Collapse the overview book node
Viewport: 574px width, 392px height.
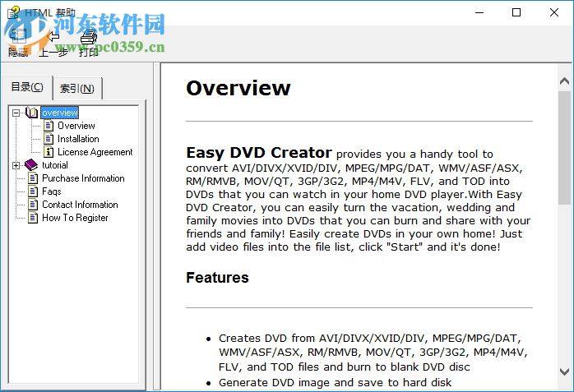(16, 113)
